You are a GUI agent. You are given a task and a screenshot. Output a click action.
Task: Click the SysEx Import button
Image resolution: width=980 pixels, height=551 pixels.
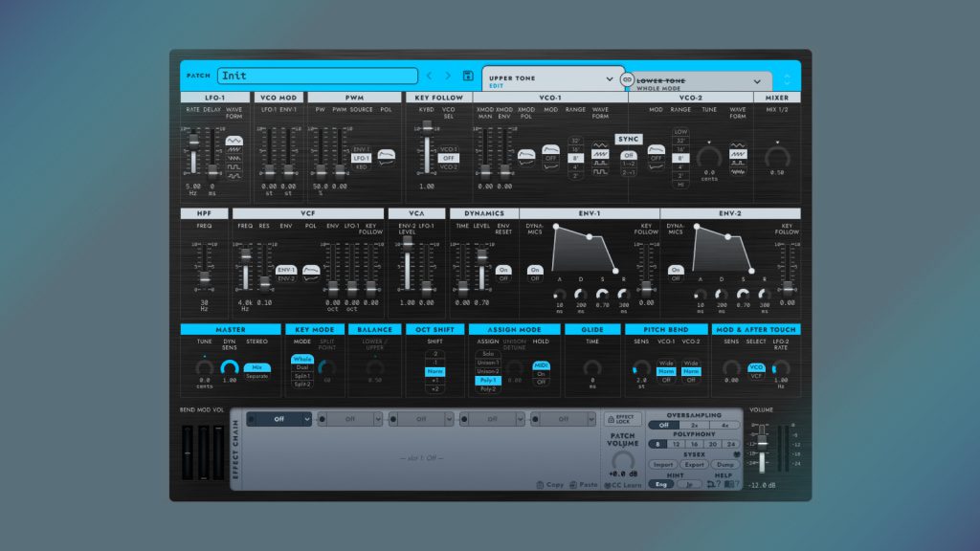pyautogui.click(x=663, y=465)
